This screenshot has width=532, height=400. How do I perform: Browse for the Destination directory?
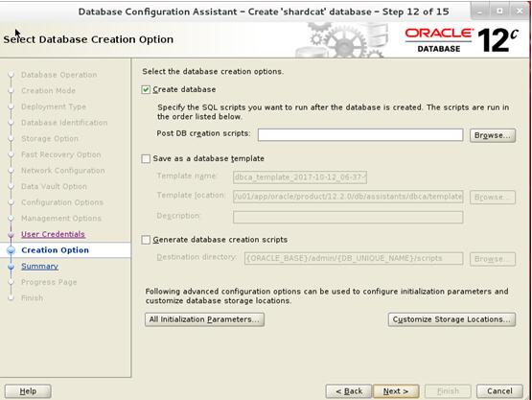coord(493,259)
